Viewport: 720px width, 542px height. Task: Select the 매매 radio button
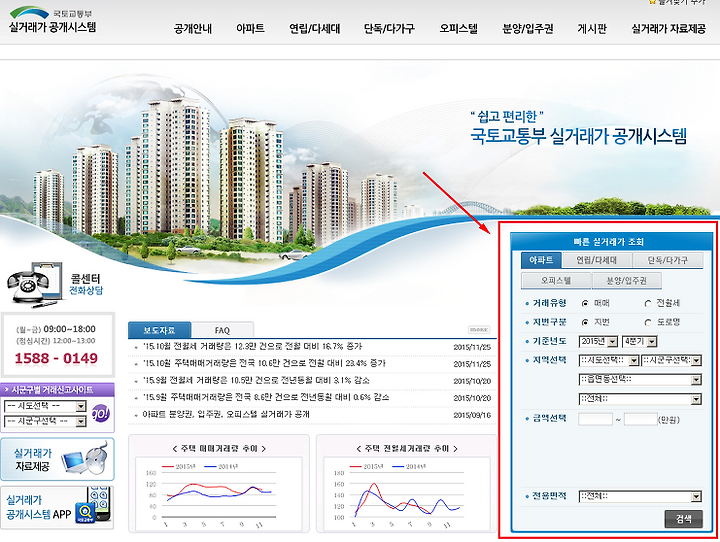click(x=585, y=304)
